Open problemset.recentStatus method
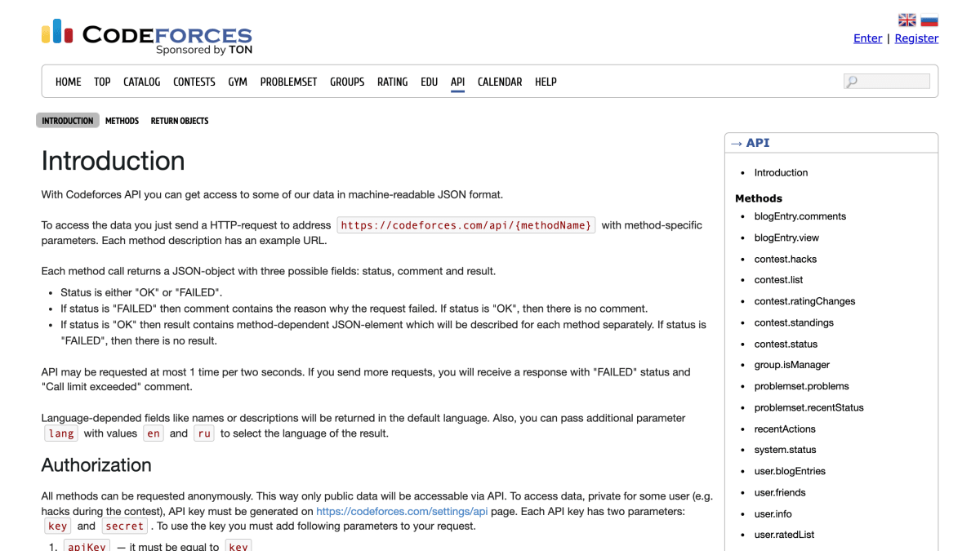 (x=808, y=407)
